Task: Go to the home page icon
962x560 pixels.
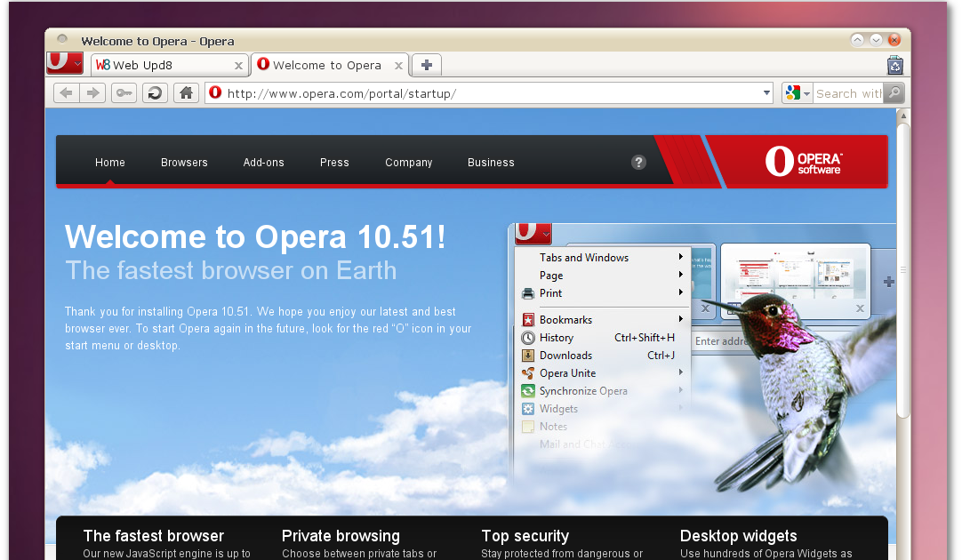Action: click(x=186, y=92)
